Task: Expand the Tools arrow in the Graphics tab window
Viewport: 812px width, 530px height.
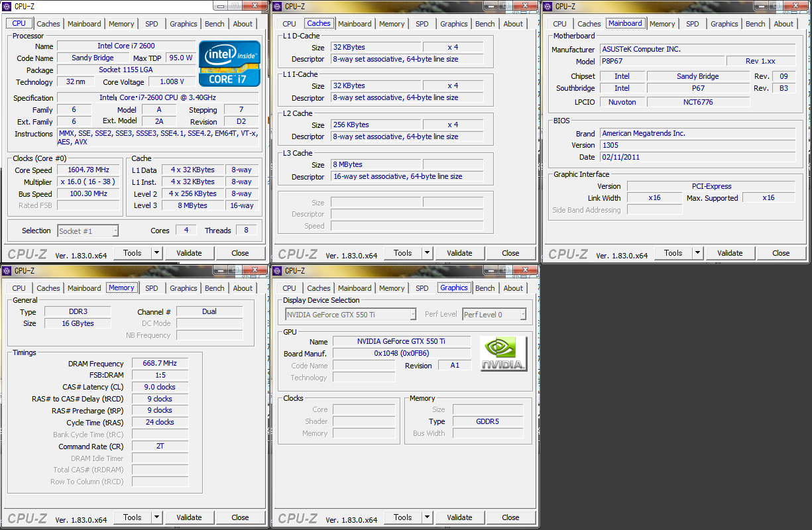Action: pyautogui.click(x=427, y=517)
